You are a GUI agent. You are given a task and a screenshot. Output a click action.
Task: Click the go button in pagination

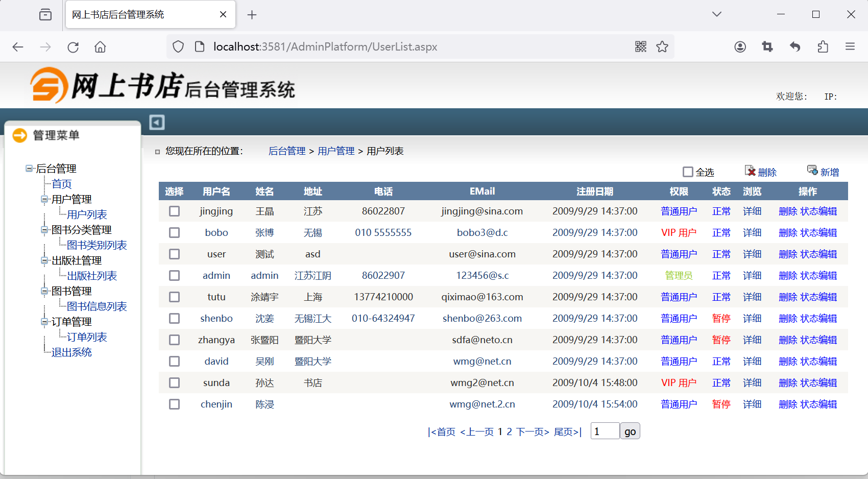click(630, 432)
